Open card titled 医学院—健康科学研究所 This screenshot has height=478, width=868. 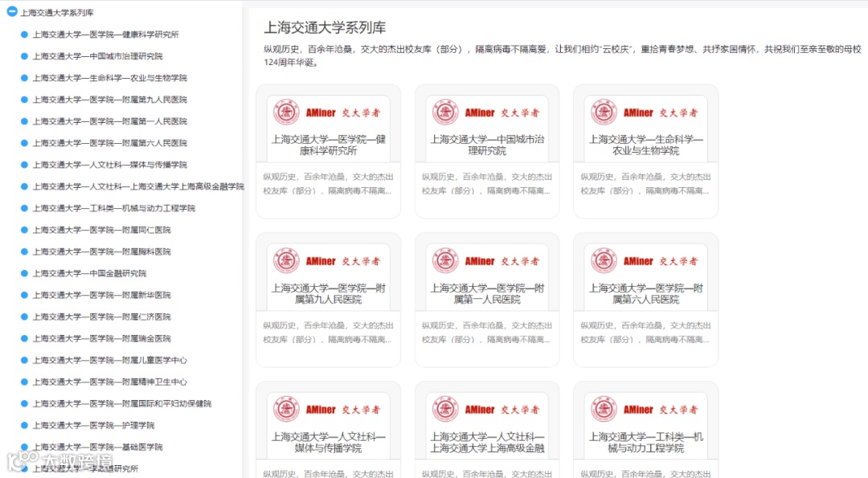click(x=328, y=145)
